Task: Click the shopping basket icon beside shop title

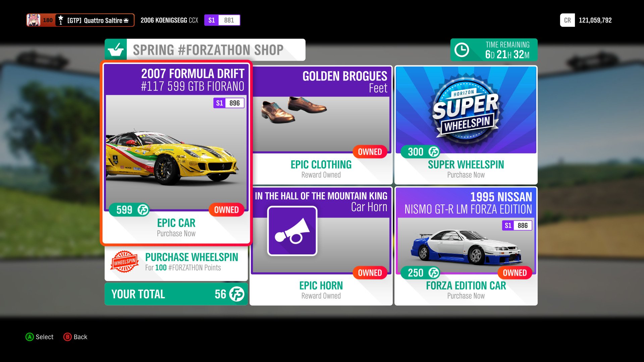Action: coord(116,50)
